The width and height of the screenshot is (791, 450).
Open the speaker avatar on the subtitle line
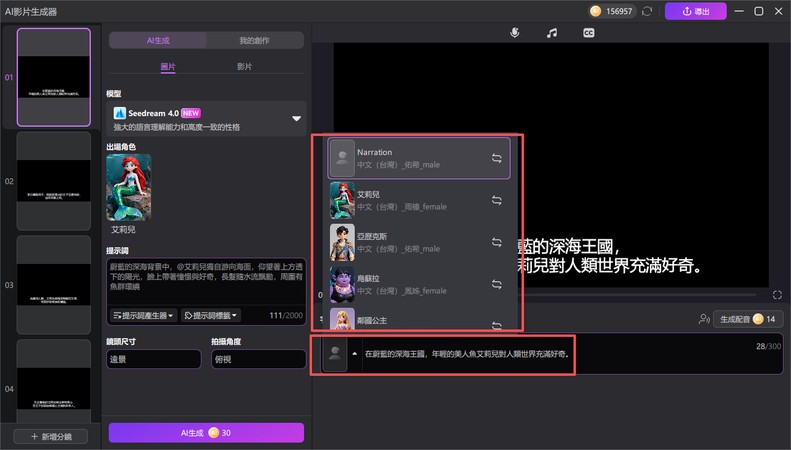334,354
